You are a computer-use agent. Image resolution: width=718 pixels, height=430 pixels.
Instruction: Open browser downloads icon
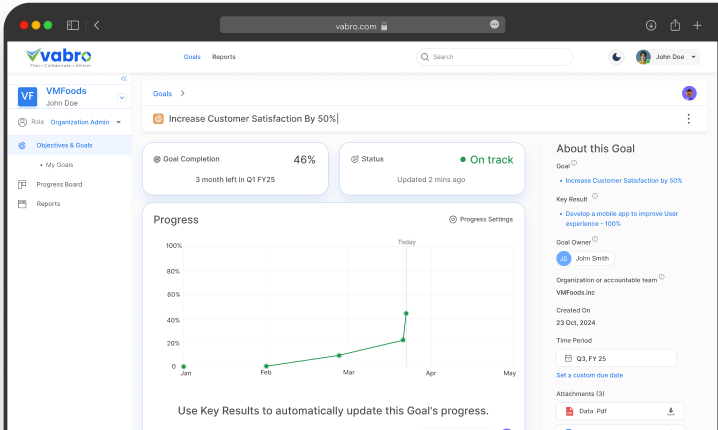(x=651, y=25)
